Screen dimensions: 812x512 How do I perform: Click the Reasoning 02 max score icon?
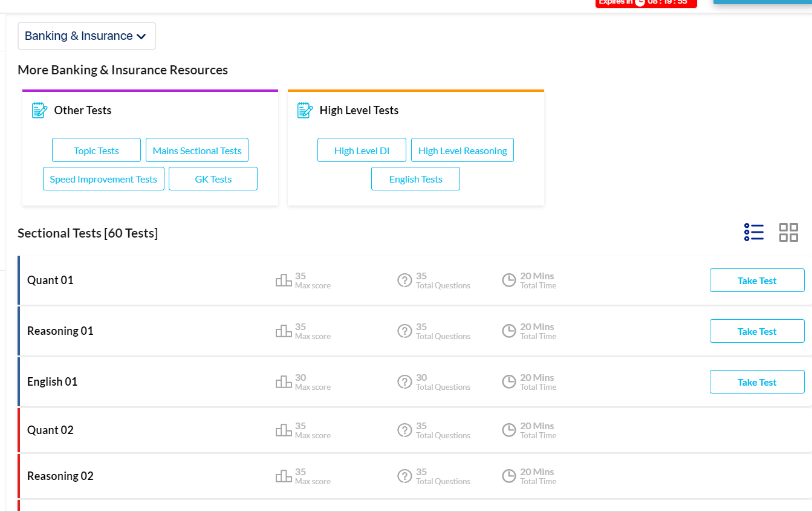[284, 476]
